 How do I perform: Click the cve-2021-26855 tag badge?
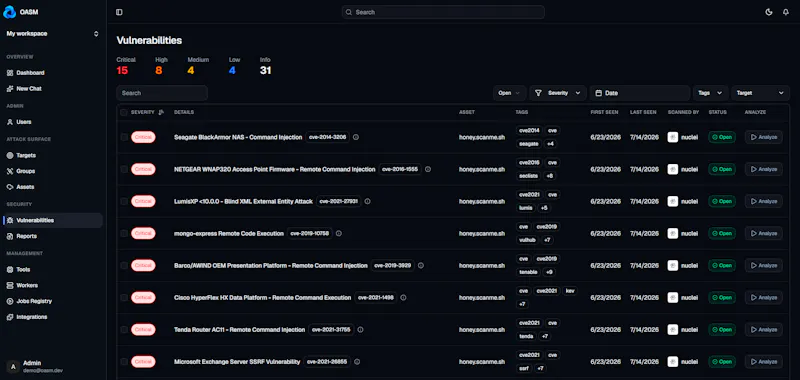[x=327, y=362]
